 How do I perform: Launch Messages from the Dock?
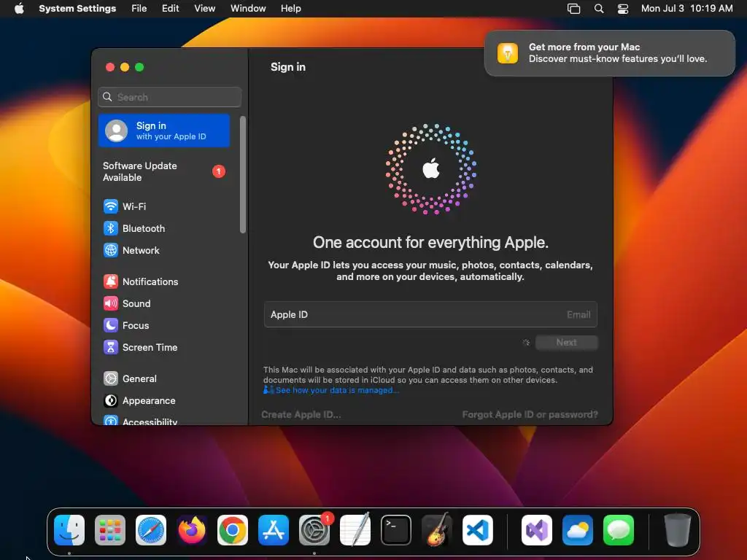click(619, 530)
